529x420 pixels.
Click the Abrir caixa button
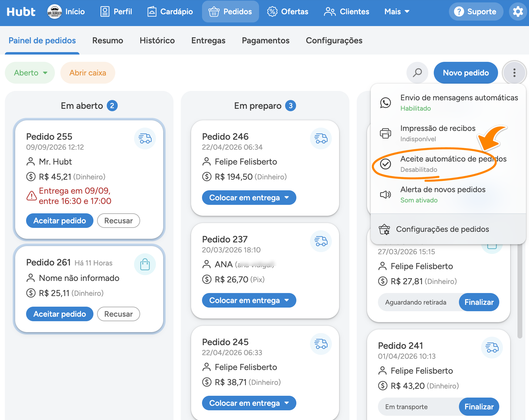click(x=88, y=73)
